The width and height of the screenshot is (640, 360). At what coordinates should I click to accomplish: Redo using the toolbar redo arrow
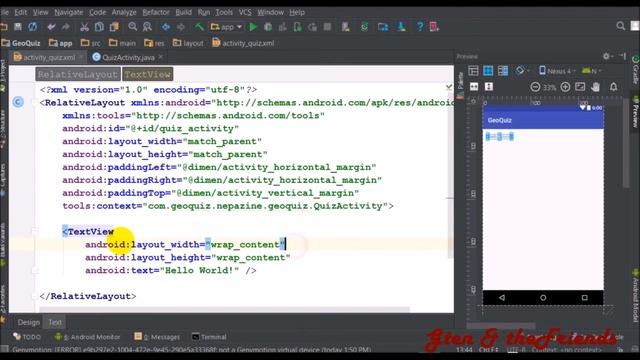(66, 27)
